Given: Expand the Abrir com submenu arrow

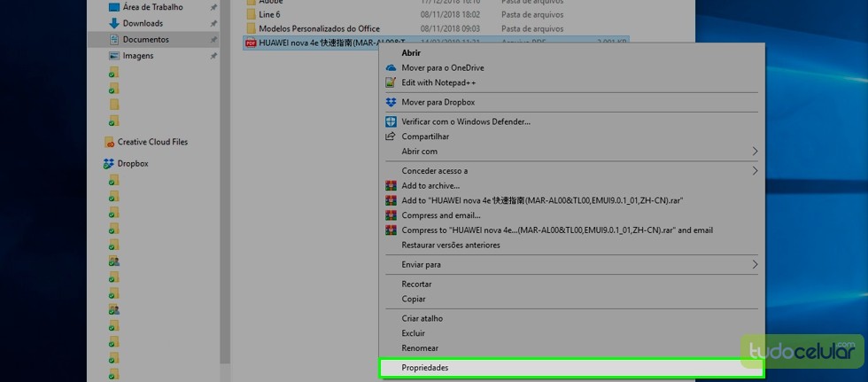Looking at the screenshot, I should 755,152.
